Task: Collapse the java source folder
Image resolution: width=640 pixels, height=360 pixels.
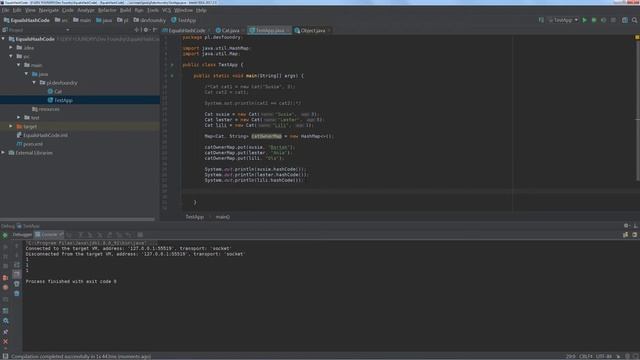Action: coord(27,74)
